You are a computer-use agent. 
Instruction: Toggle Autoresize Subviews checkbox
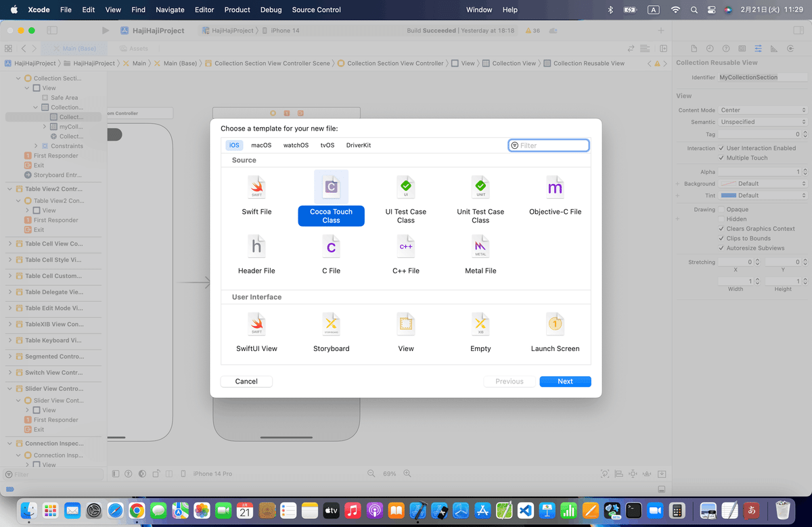(721, 248)
